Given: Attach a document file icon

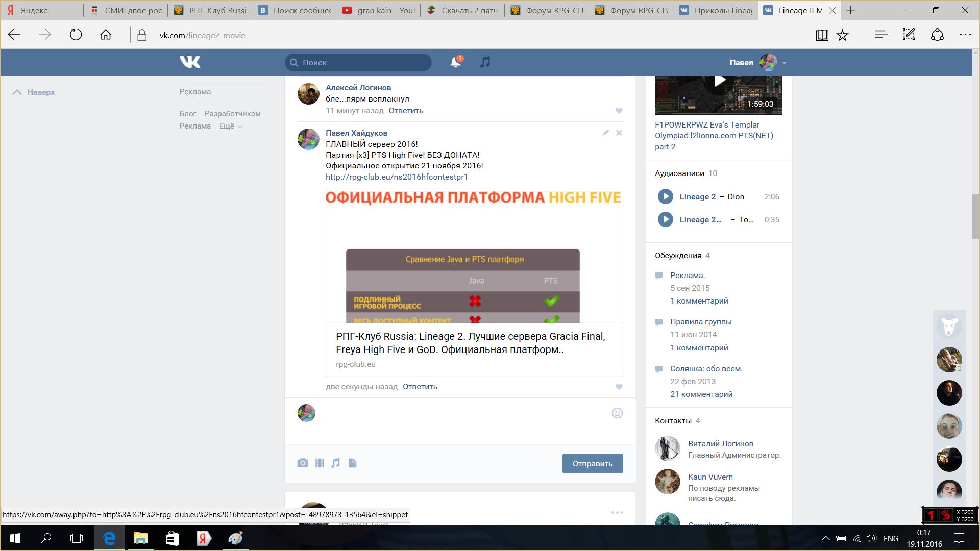Looking at the screenshot, I should [352, 463].
